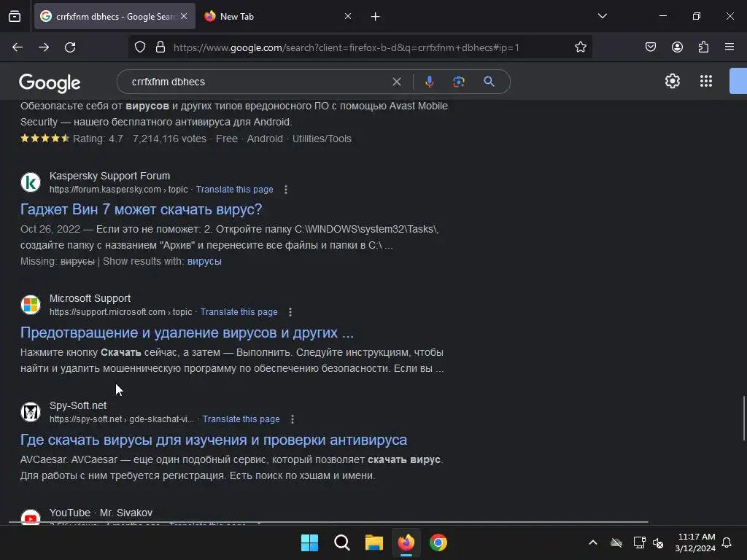747x560 pixels.
Task: Click the вирусы show results link
Action: pos(204,262)
